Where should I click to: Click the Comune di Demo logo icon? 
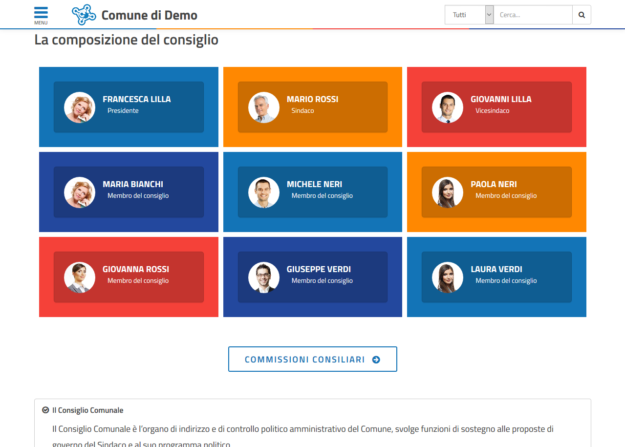click(x=84, y=15)
